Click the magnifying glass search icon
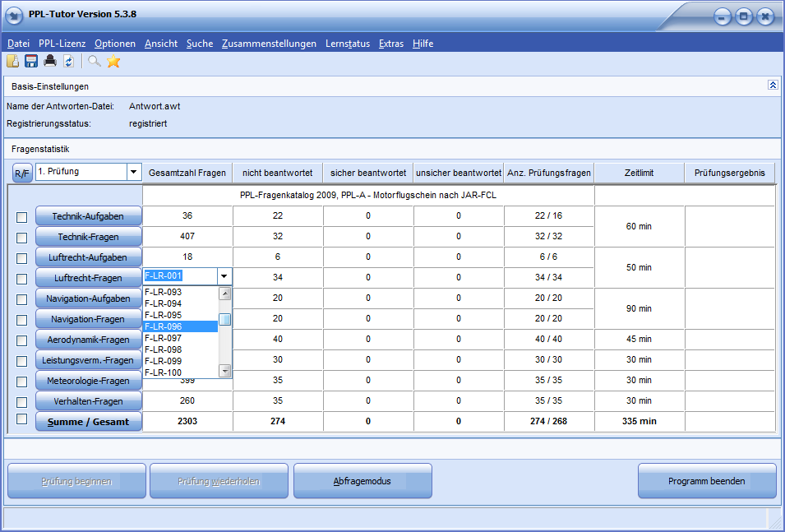The width and height of the screenshot is (785, 532). point(95,61)
